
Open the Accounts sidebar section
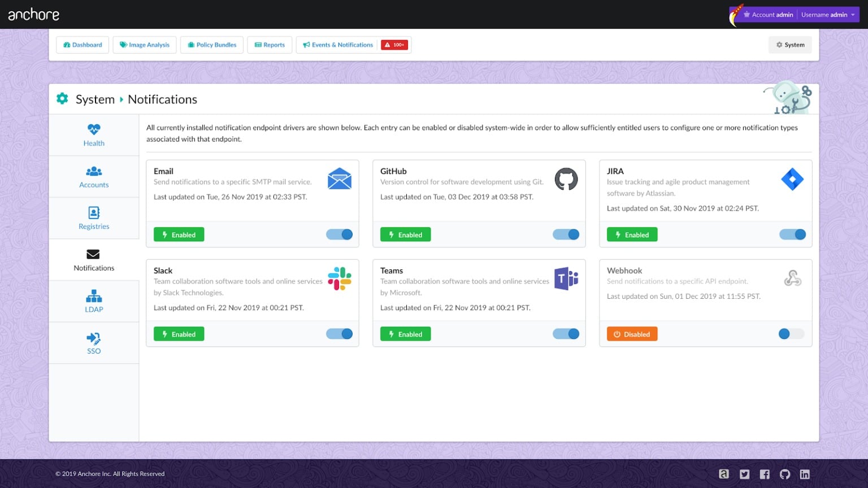[94, 177]
